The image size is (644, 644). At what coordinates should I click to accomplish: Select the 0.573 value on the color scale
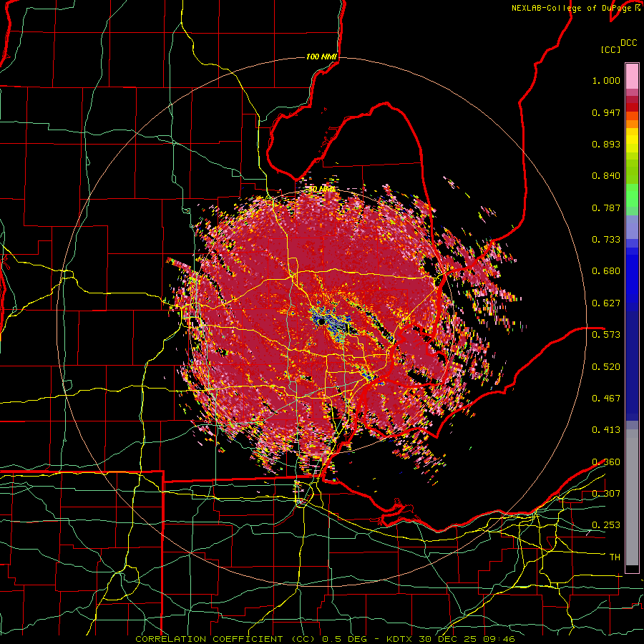coord(606,334)
